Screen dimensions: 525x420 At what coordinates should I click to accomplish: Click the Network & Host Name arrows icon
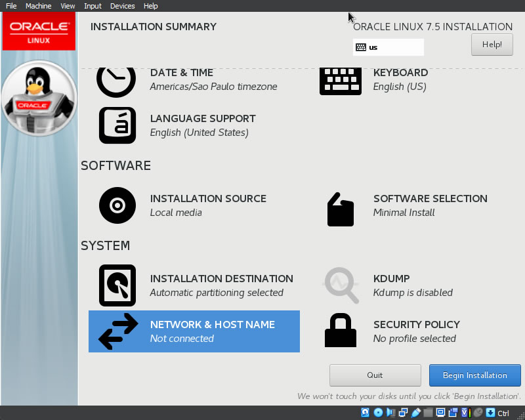118,331
